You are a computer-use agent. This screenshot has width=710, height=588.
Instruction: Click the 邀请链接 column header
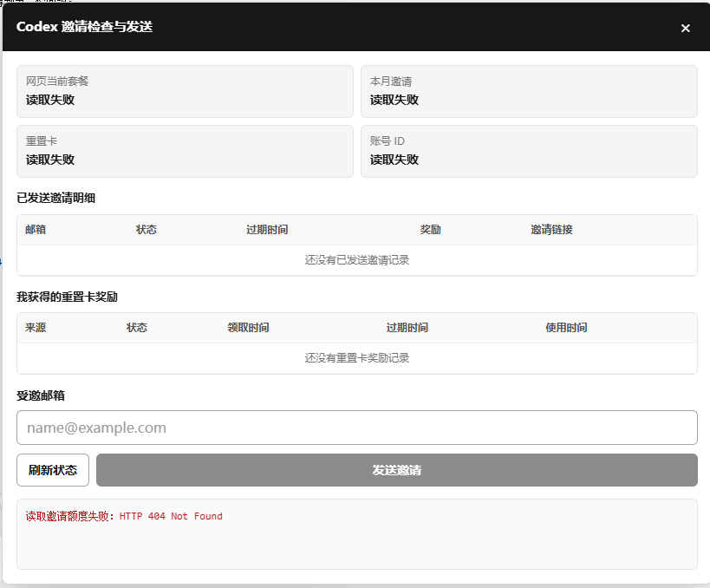click(x=551, y=230)
